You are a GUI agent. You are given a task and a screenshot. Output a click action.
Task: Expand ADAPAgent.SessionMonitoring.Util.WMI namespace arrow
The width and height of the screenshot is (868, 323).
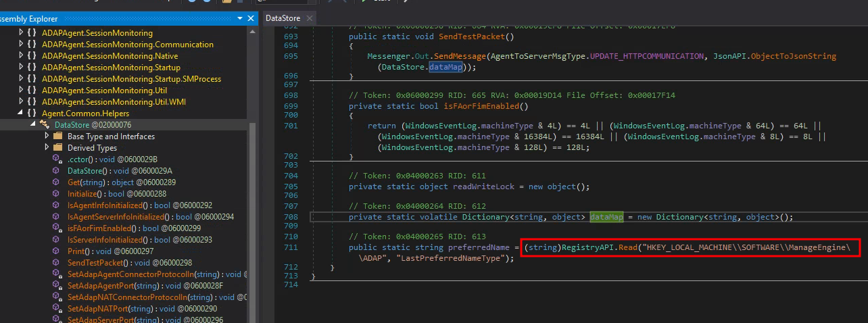click(22, 101)
